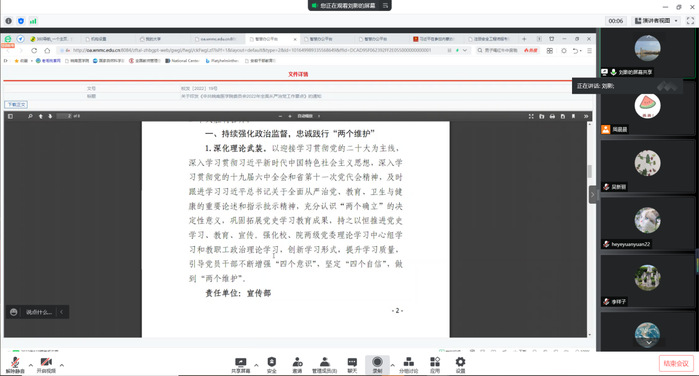This screenshot has width=699, height=376.
Task: Expand video options arrow beside camera button
Action: tap(62, 365)
